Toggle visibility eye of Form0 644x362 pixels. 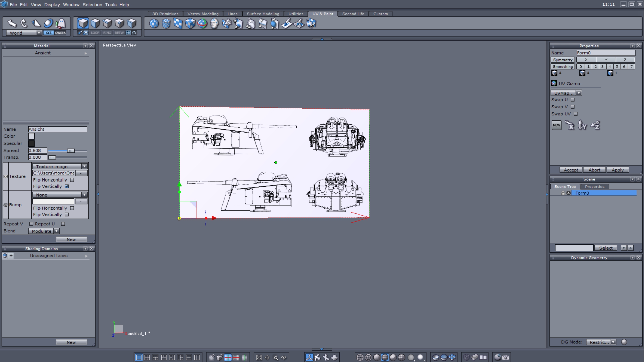[568, 193]
